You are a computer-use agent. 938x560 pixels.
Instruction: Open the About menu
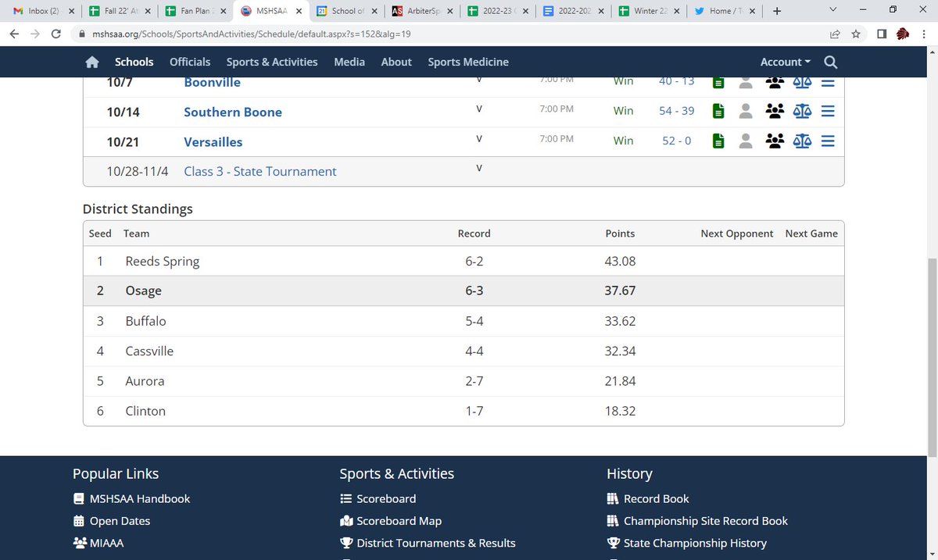click(396, 62)
